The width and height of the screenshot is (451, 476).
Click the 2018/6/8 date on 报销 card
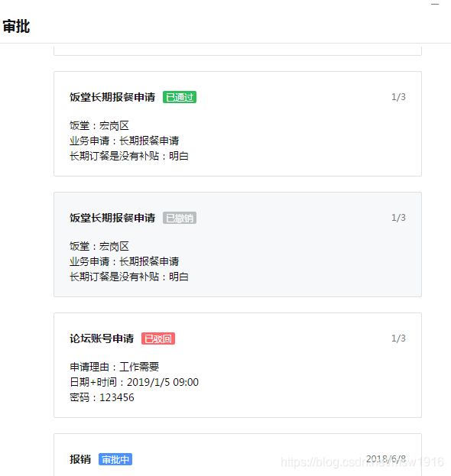386,458
